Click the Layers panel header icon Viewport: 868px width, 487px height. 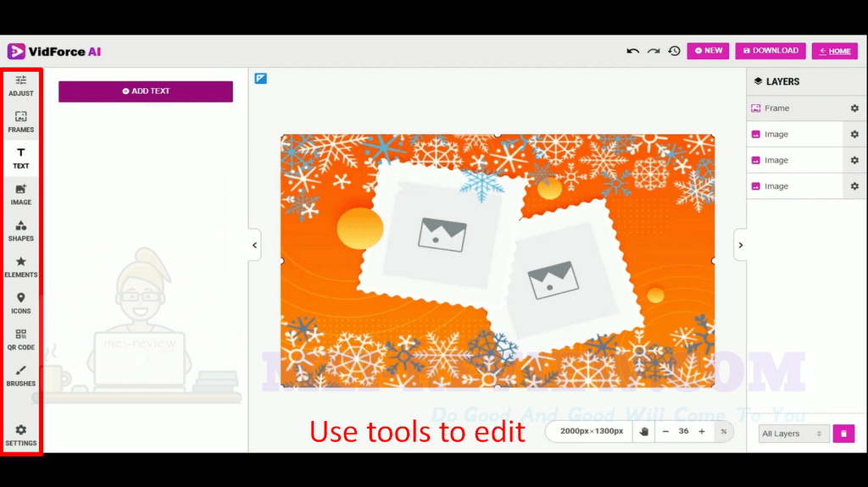pyautogui.click(x=759, y=81)
